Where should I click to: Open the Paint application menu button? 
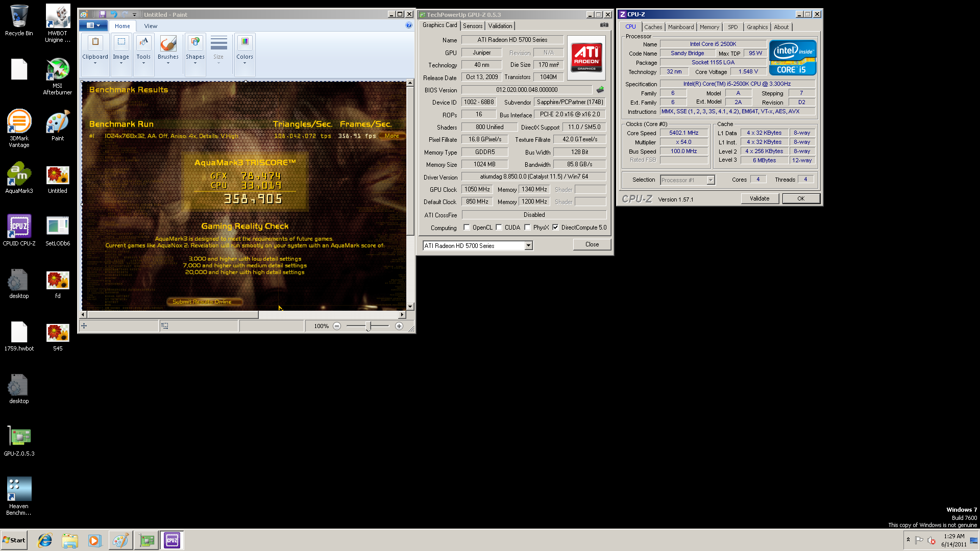tap(93, 26)
